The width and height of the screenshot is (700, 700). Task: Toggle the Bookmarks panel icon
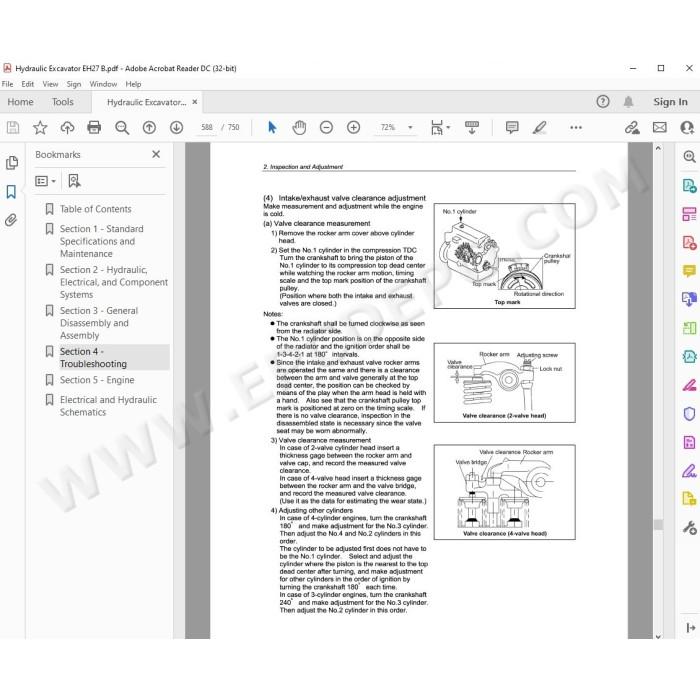[11, 192]
